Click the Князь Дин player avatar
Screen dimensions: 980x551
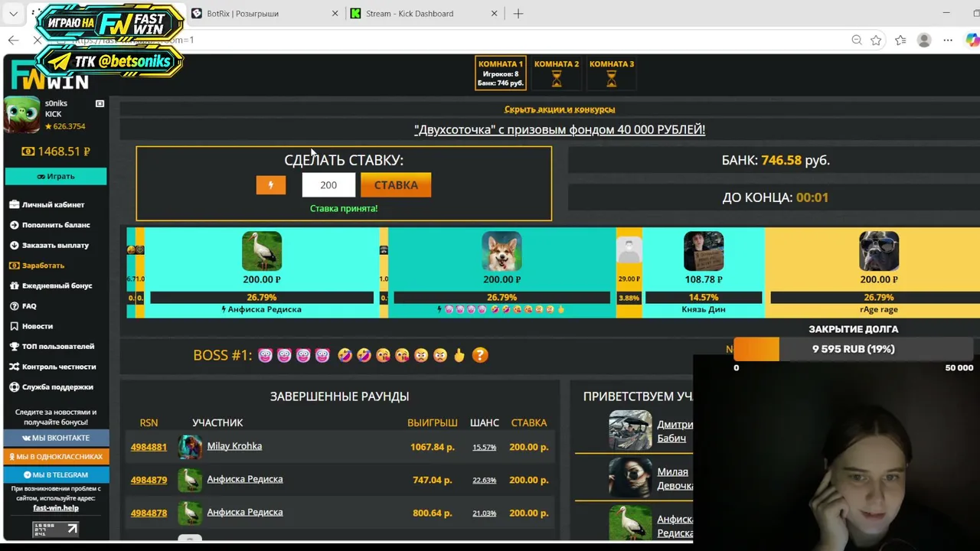tap(703, 251)
